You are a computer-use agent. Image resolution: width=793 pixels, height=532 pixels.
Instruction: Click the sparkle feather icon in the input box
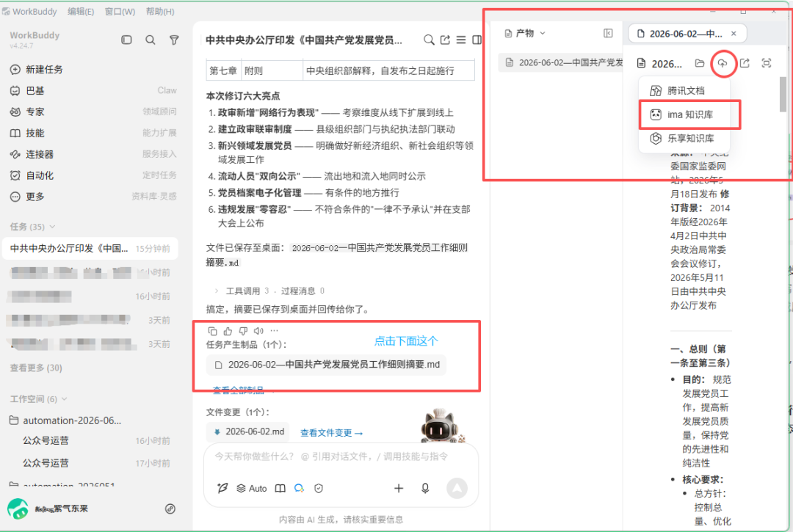tap(222, 488)
